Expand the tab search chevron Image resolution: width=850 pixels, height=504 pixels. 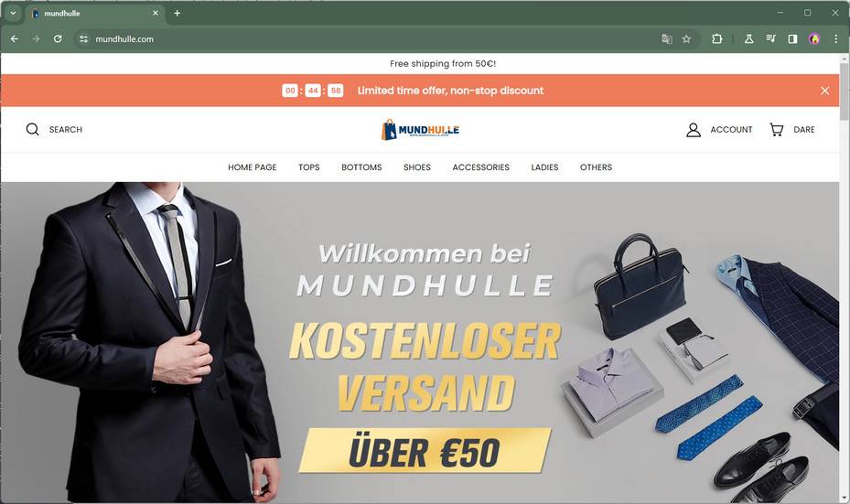[x=13, y=13]
